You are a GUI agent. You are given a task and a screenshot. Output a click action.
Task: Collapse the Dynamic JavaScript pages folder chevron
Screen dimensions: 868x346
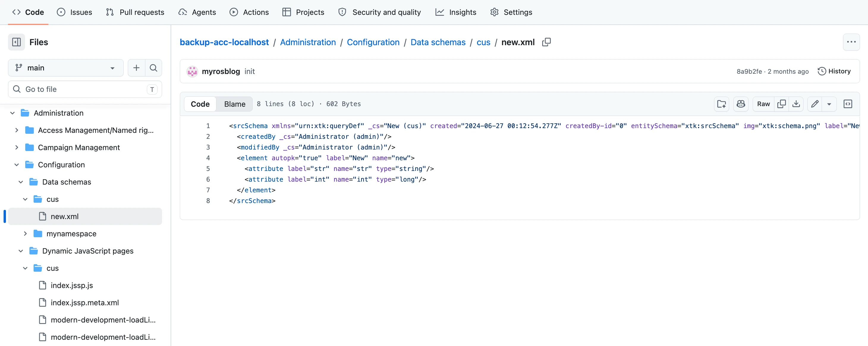coord(21,251)
